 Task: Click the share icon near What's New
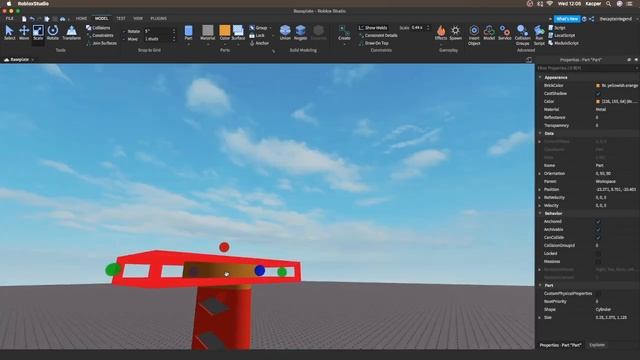tap(591, 19)
